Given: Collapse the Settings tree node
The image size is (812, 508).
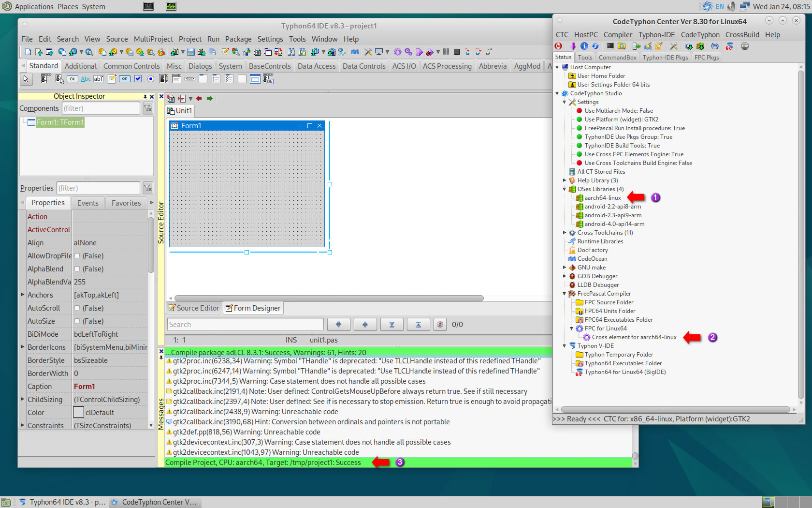Looking at the screenshot, I should pyautogui.click(x=564, y=102).
